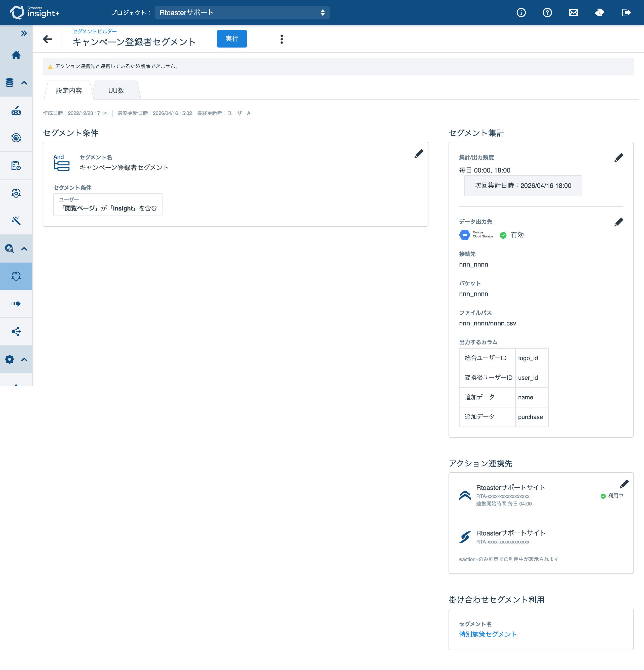Open 特別施策セグメント link
The height and width of the screenshot is (670, 644).
pos(488,635)
